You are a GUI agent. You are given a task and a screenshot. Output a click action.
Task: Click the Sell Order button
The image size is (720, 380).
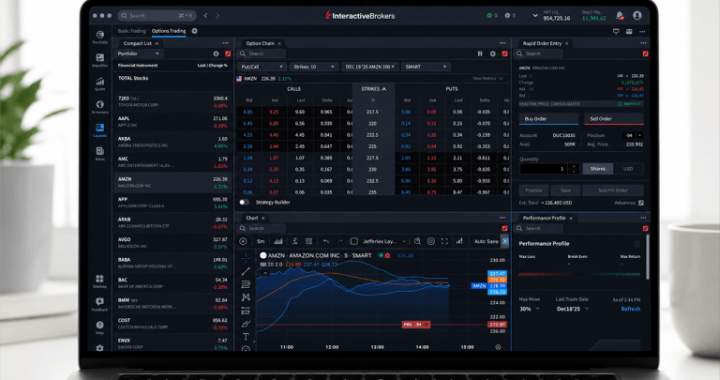coord(613,119)
